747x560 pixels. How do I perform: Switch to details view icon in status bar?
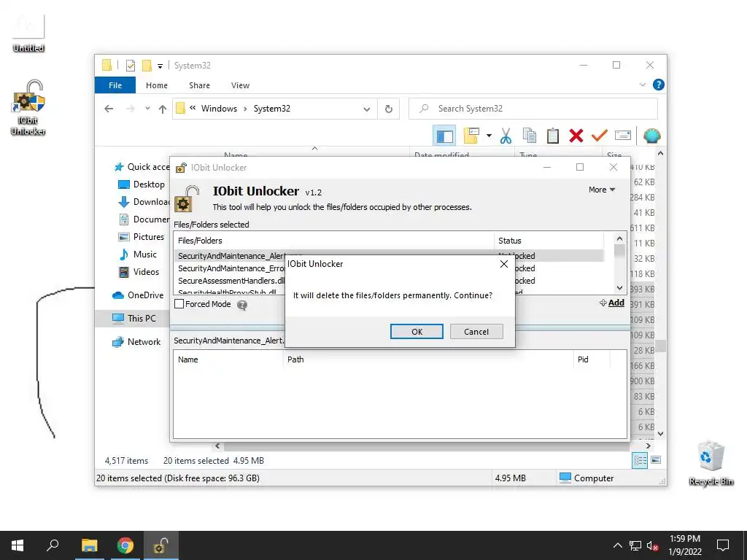[x=640, y=460]
